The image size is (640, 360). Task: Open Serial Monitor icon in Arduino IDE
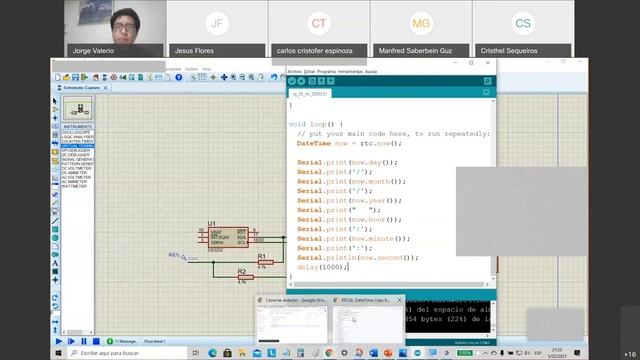click(x=487, y=81)
